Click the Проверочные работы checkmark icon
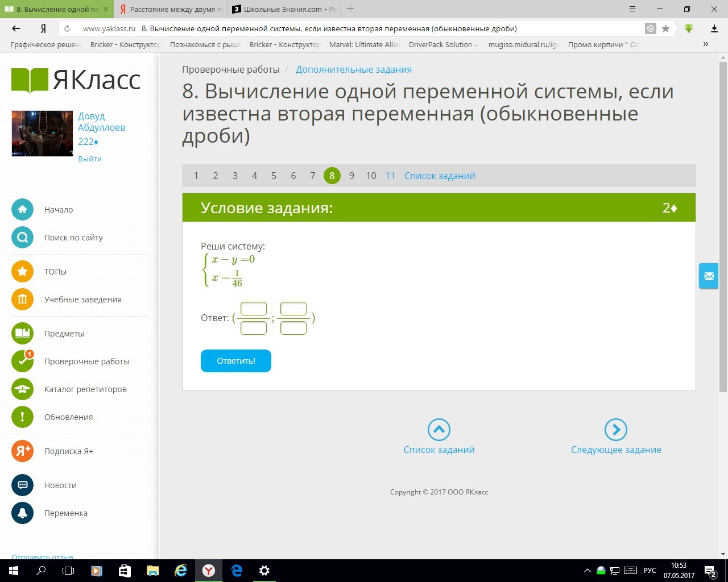The image size is (728, 582). (x=22, y=361)
